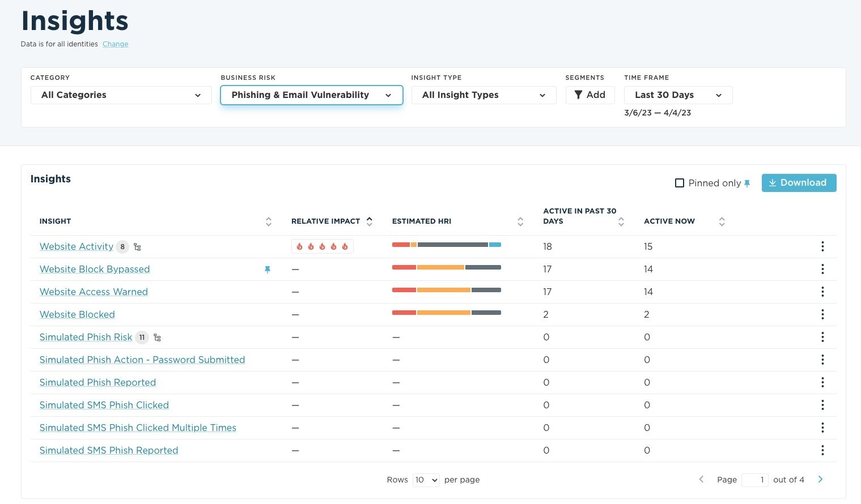
Task: Open the Business Risk dropdown
Action: (311, 95)
